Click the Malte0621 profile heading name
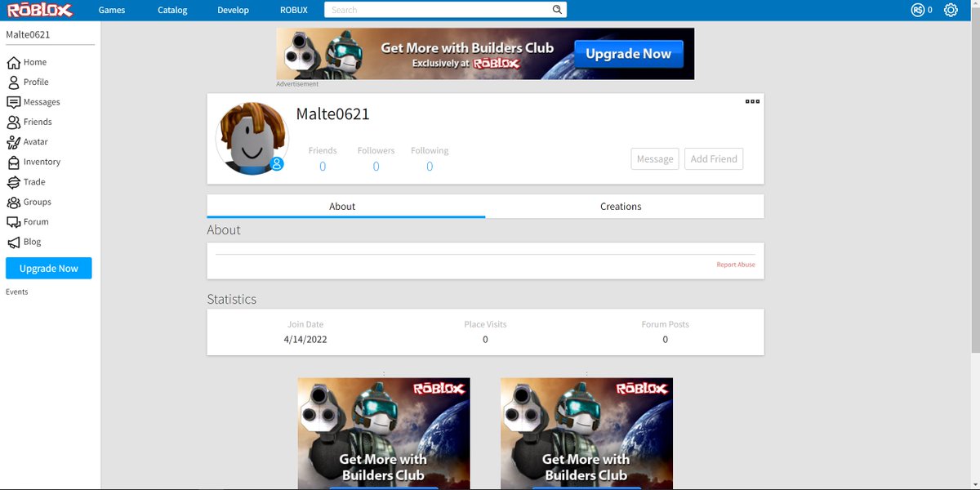 point(332,114)
